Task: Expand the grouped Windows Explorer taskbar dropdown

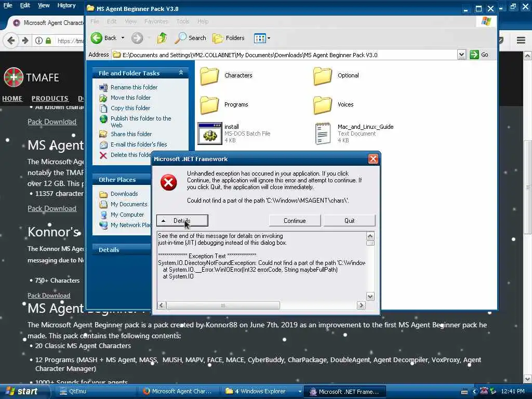Action: click(300, 392)
